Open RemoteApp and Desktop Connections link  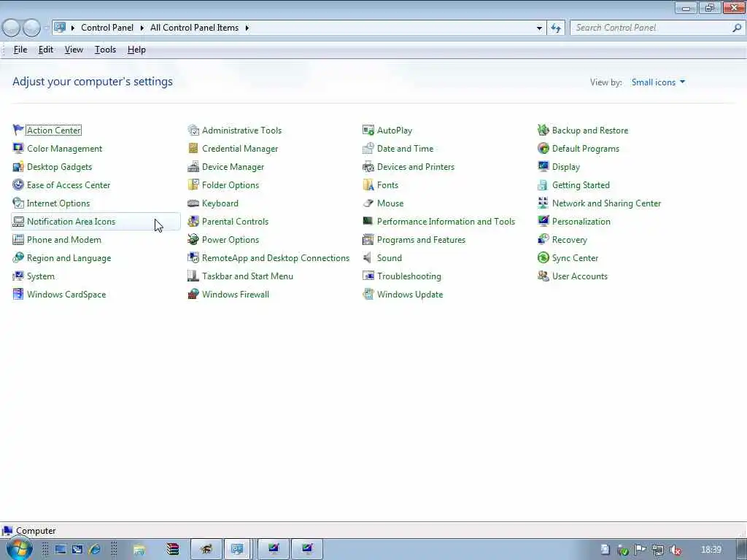point(275,257)
